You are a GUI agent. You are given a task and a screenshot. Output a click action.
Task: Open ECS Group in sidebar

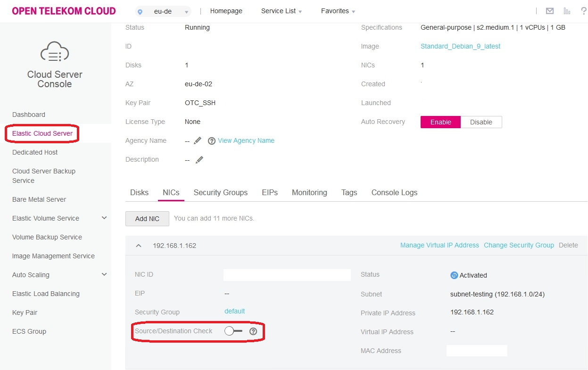click(x=29, y=331)
